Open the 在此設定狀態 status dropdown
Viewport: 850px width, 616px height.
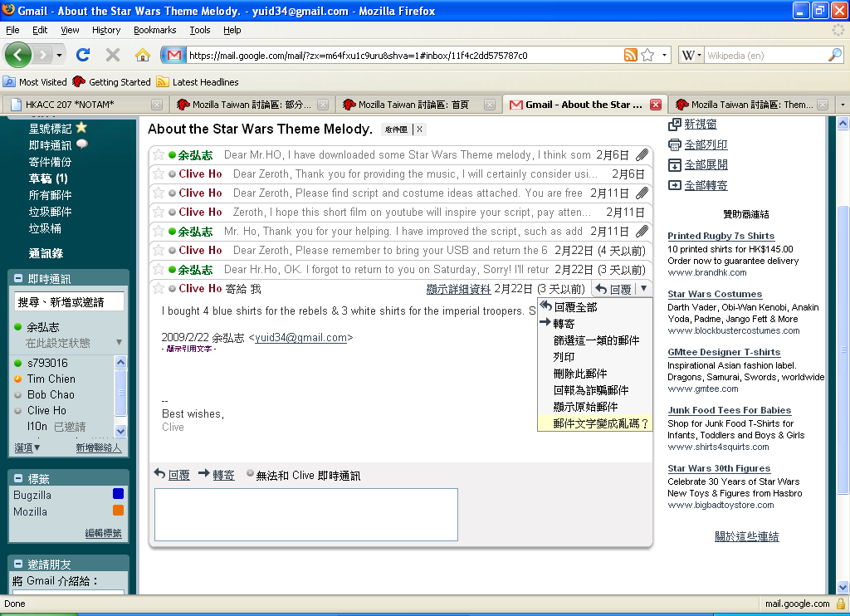pyautogui.click(x=119, y=343)
